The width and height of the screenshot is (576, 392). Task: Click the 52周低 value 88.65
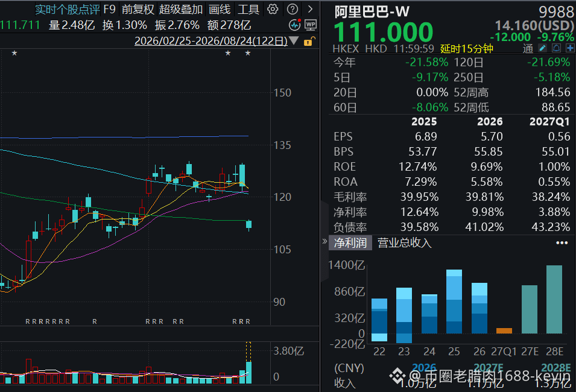pos(556,107)
